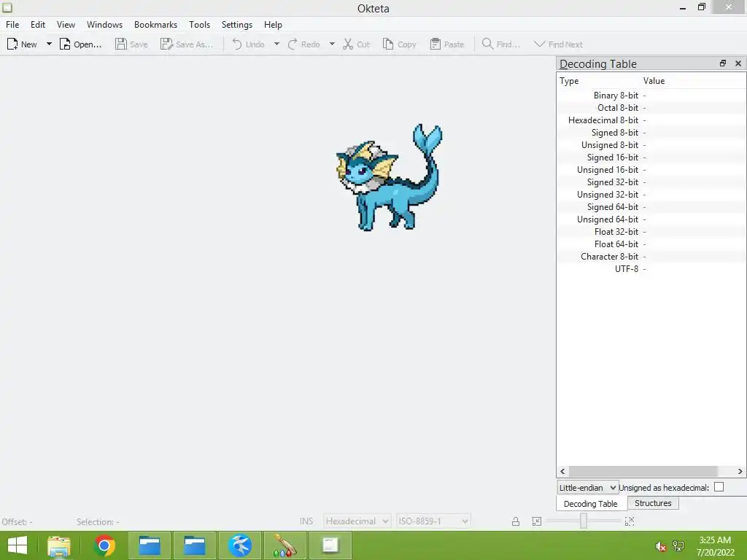747x560 pixels.
Task: Open the Windows Start button
Action: tap(18, 545)
